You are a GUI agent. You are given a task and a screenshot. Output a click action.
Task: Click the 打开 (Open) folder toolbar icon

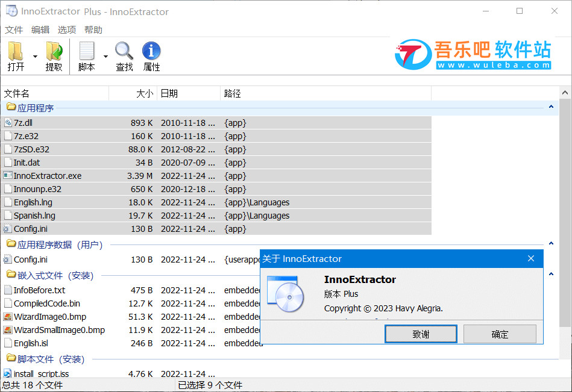[x=16, y=51]
